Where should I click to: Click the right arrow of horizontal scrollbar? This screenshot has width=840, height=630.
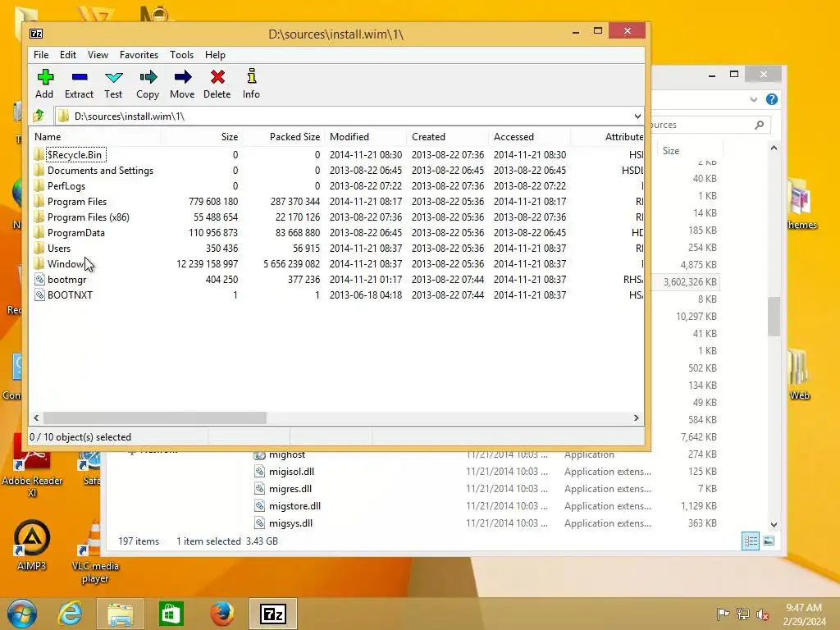click(x=637, y=418)
